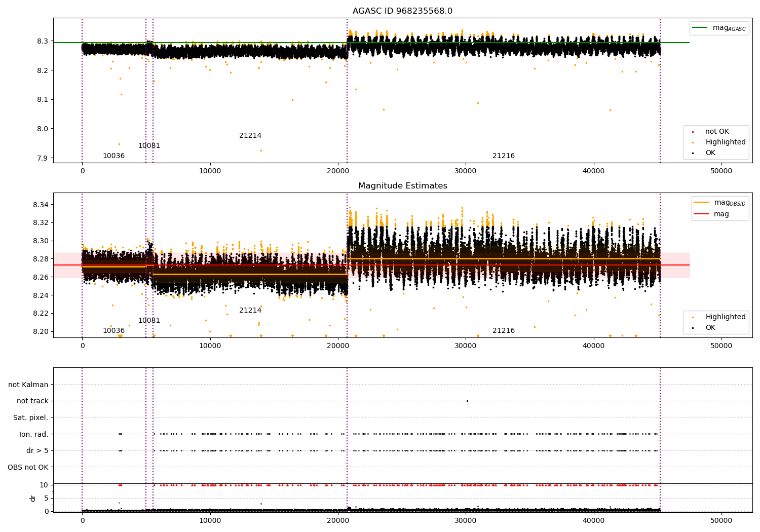Click OBSID label 21216 in the top plot
The width and height of the screenshot is (760, 532).
click(x=504, y=156)
